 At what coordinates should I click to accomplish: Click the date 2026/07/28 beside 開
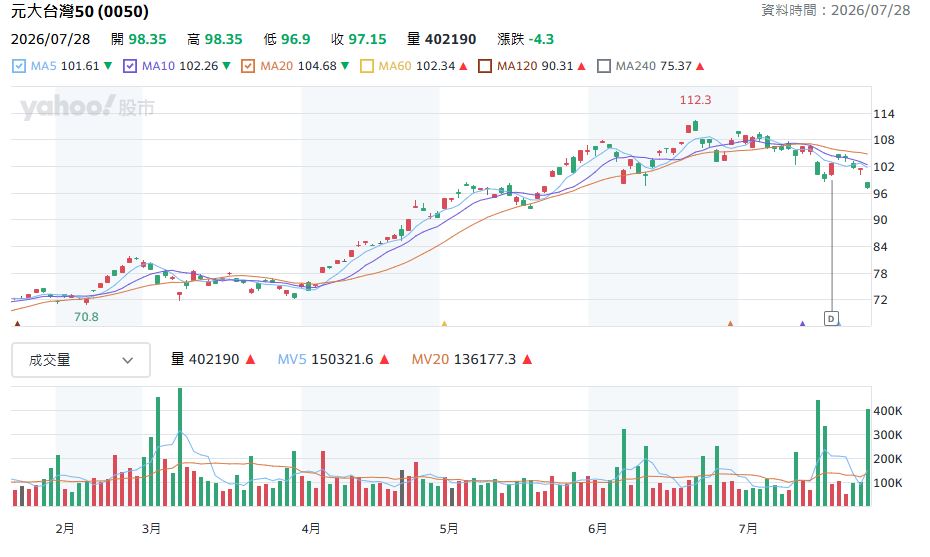[x=50, y=40]
